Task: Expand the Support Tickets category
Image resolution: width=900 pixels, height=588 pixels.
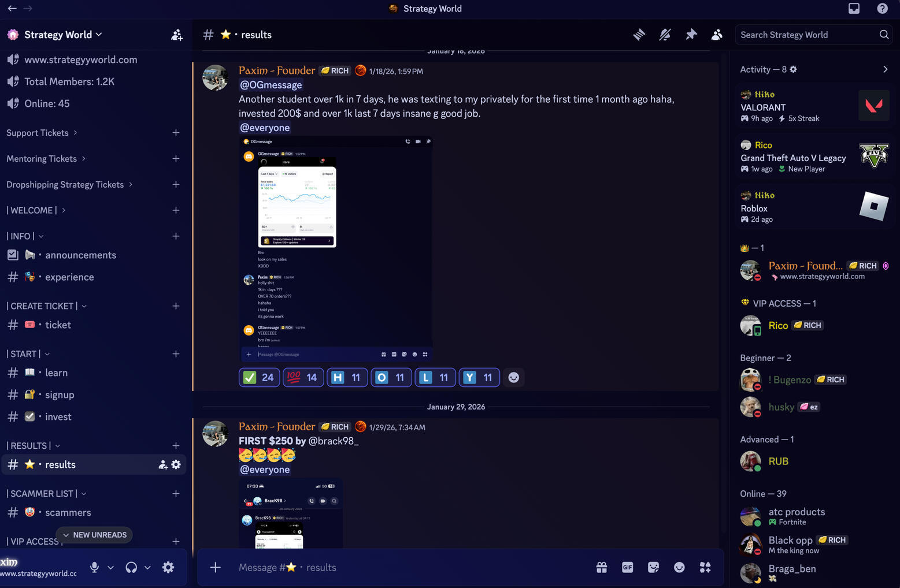Action: [x=42, y=133]
